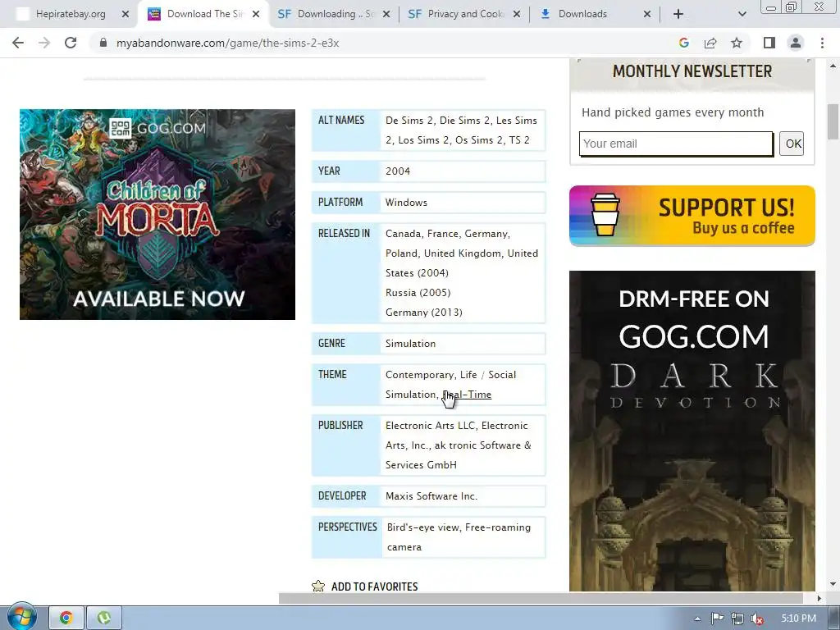This screenshot has height=630, width=840.
Task: Click the address bar URL
Action: (x=228, y=43)
